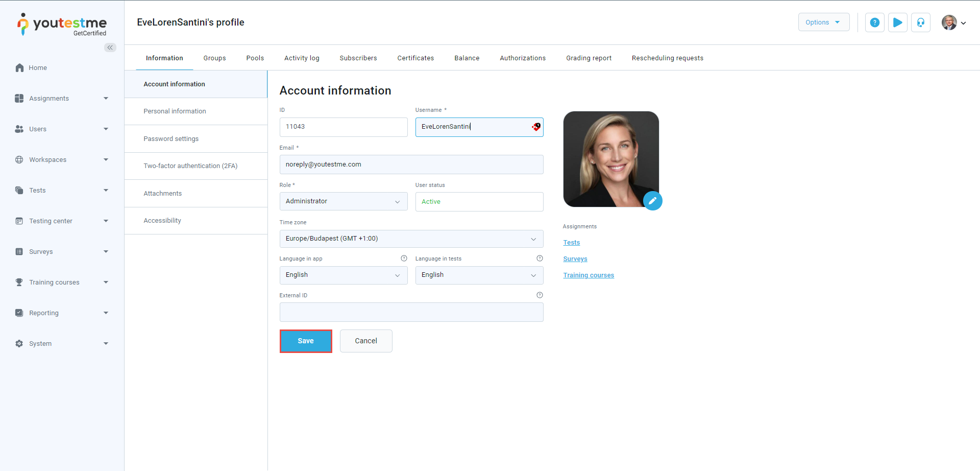Expand the Users sidebar menu arrow
Image resolution: width=980 pixels, height=471 pixels.
coord(106,129)
